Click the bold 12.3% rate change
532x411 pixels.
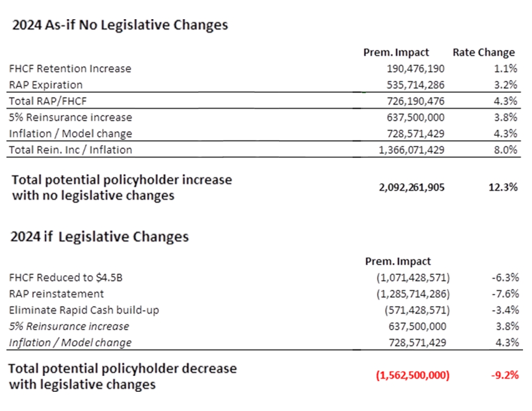tap(504, 188)
